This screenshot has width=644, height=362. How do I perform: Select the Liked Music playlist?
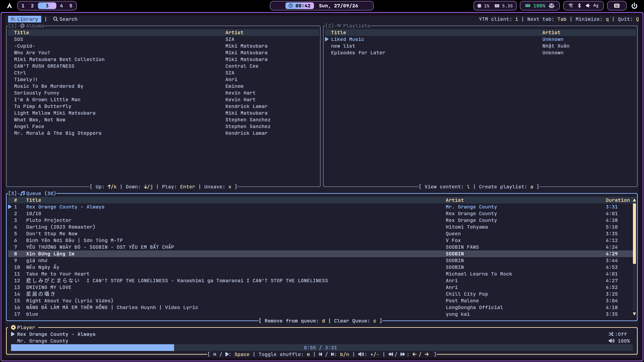click(x=480, y=39)
